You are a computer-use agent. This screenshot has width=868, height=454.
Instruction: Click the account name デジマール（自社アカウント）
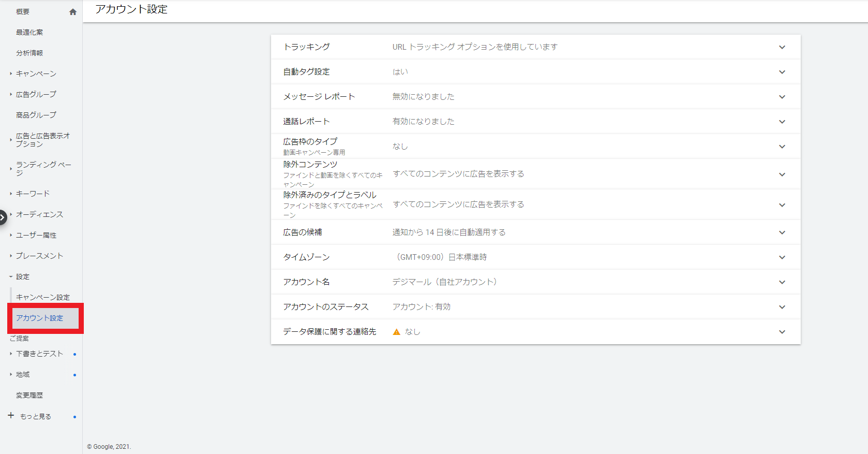pos(445,282)
